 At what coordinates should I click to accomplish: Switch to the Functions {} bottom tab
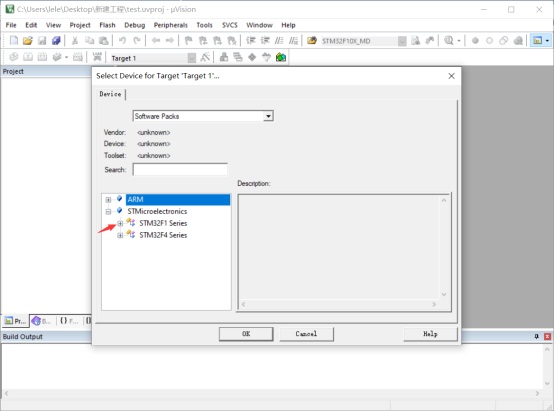pyautogui.click(x=69, y=321)
